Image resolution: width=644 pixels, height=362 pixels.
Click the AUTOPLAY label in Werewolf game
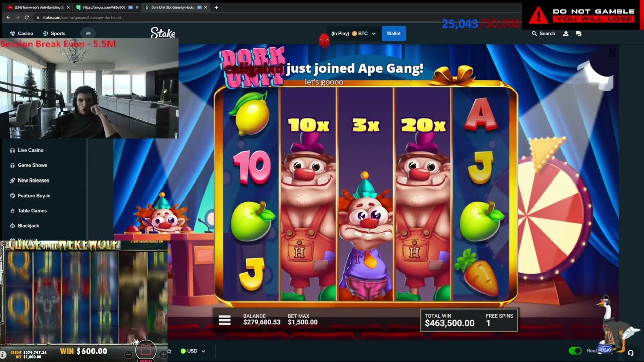[146, 360]
